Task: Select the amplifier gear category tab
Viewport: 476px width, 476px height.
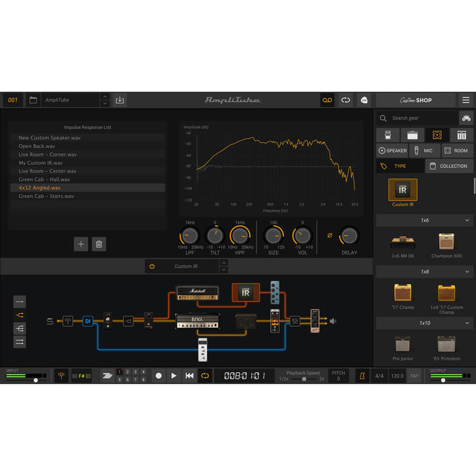Action: click(413, 135)
